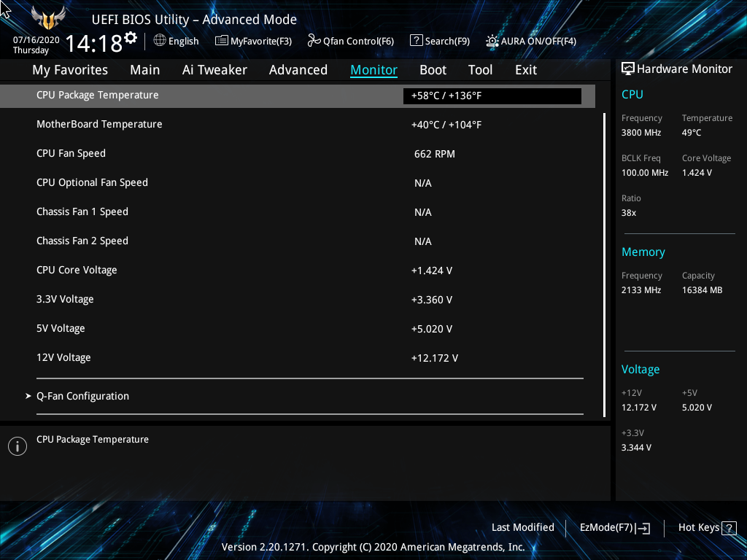Click the 07/16/2020 date
The height and width of the screenshot is (560, 747).
point(36,40)
